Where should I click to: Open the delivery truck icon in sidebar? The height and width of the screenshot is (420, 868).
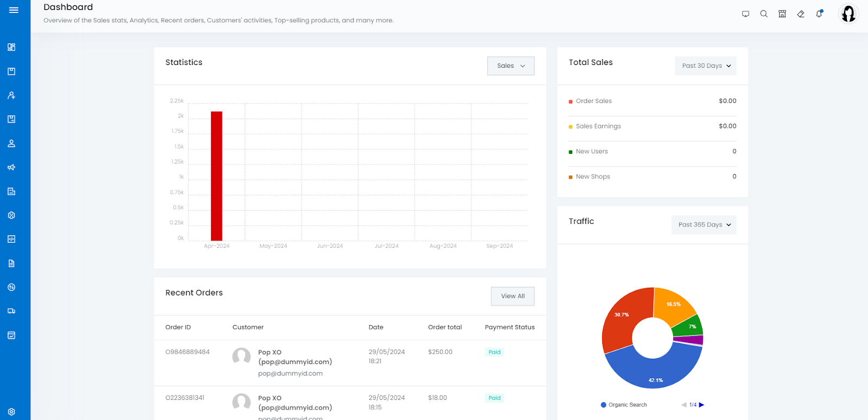[x=11, y=311]
